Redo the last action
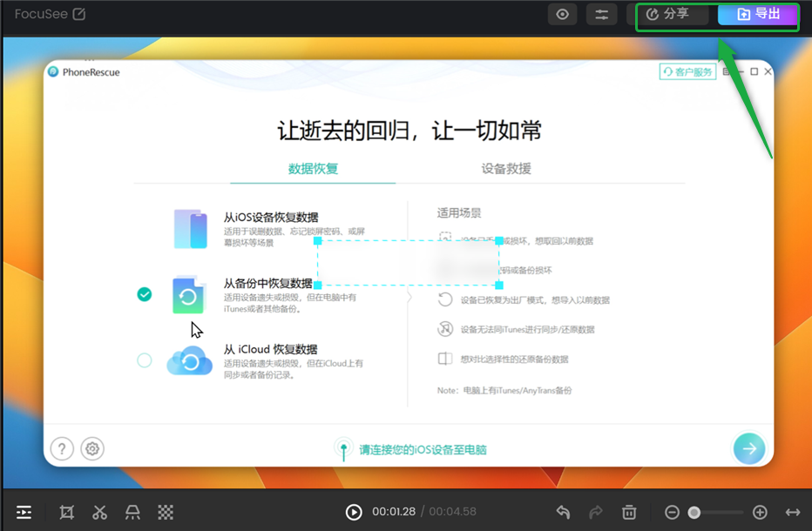This screenshot has width=812, height=531. [596, 513]
